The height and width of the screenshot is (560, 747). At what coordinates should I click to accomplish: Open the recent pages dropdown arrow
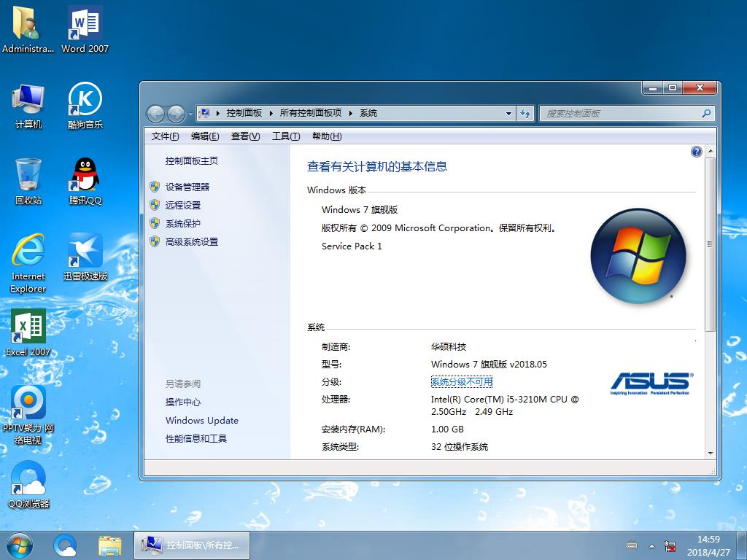click(190, 114)
